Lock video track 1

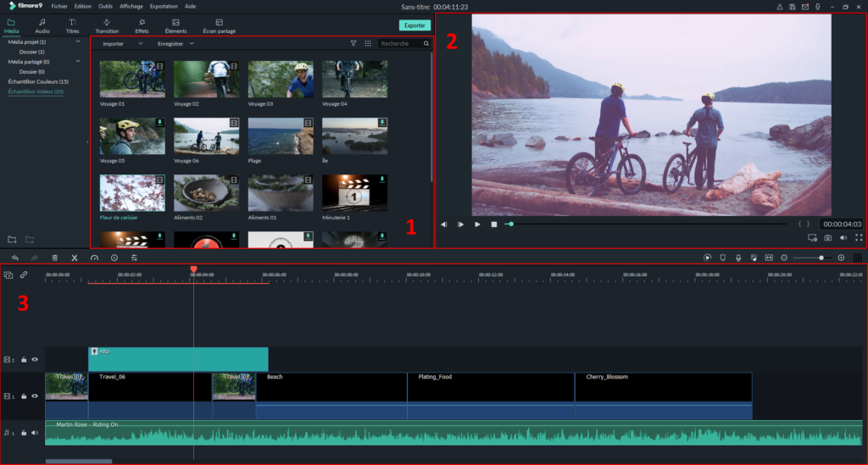[x=24, y=396]
